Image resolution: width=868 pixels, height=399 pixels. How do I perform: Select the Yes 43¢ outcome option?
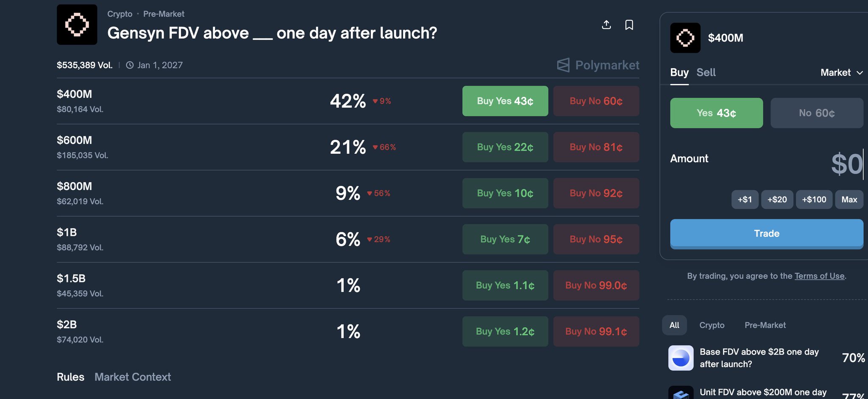[716, 113]
